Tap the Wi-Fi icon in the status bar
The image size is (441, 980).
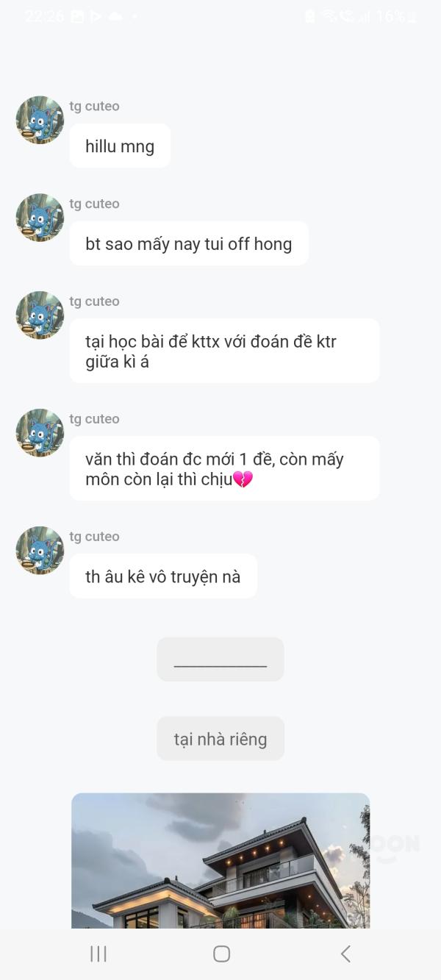329,16
